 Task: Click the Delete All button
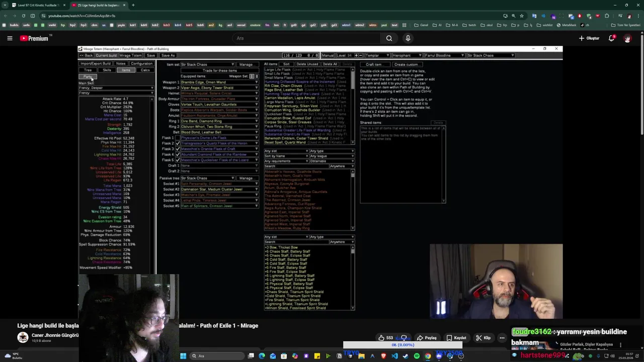(330, 64)
